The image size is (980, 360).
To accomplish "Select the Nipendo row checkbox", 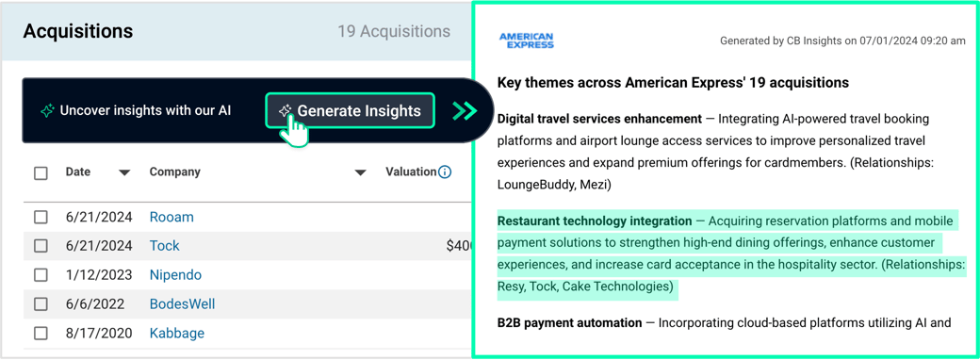I will pyautogui.click(x=41, y=275).
